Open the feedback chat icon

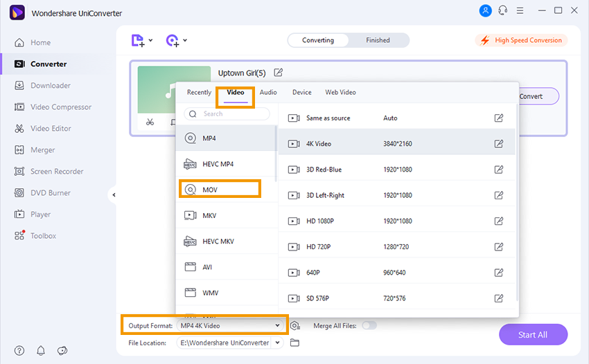pyautogui.click(x=62, y=350)
